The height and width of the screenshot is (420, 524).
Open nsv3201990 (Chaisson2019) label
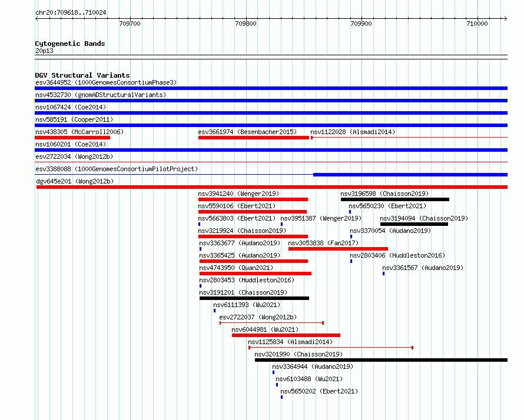point(299,354)
